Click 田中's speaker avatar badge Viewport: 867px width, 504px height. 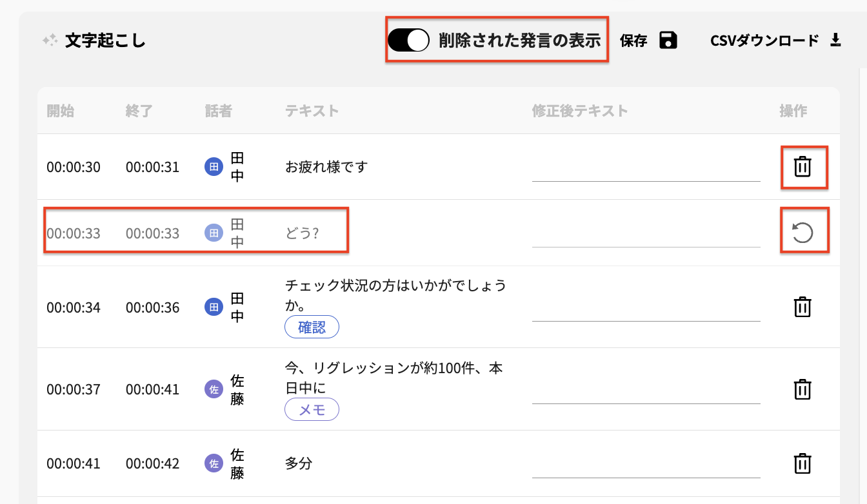point(214,167)
